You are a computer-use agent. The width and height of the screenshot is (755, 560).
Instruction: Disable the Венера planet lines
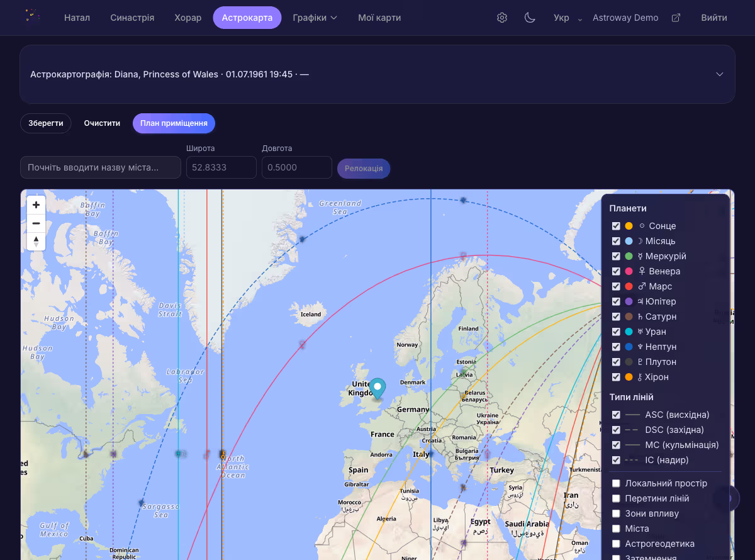pos(616,271)
